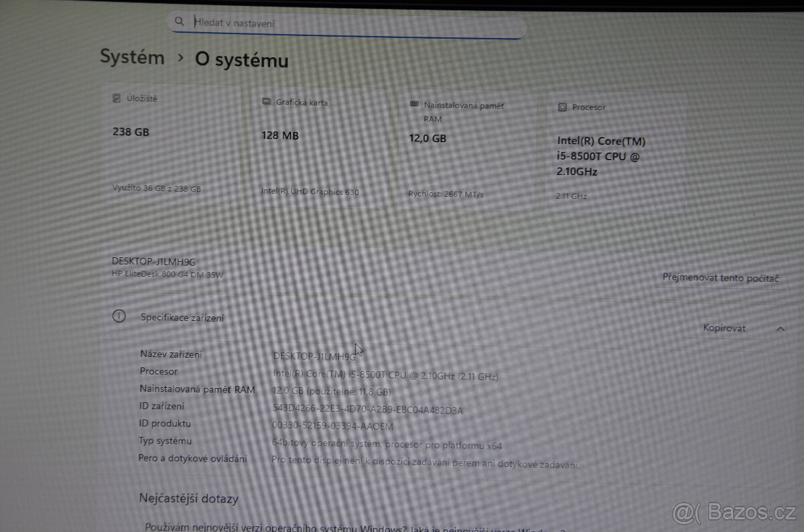Click the O systému page heading
804x532 pixels.
241,60
